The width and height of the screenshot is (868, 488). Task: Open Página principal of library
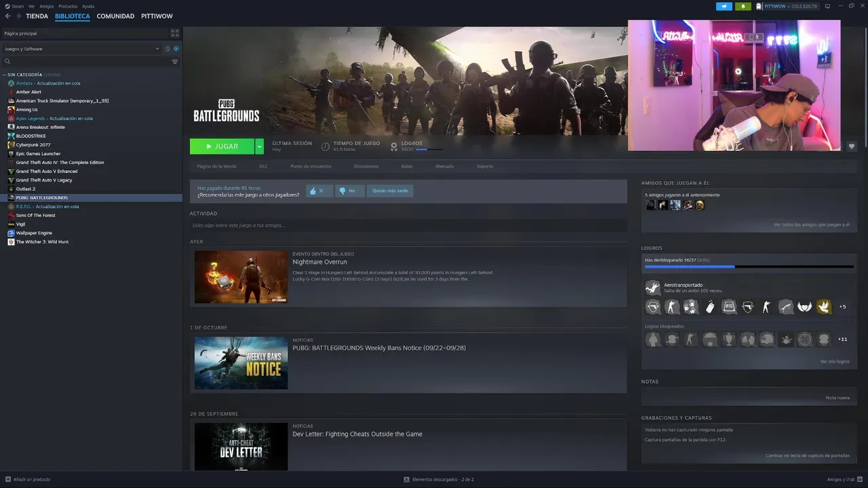[85, 33]
